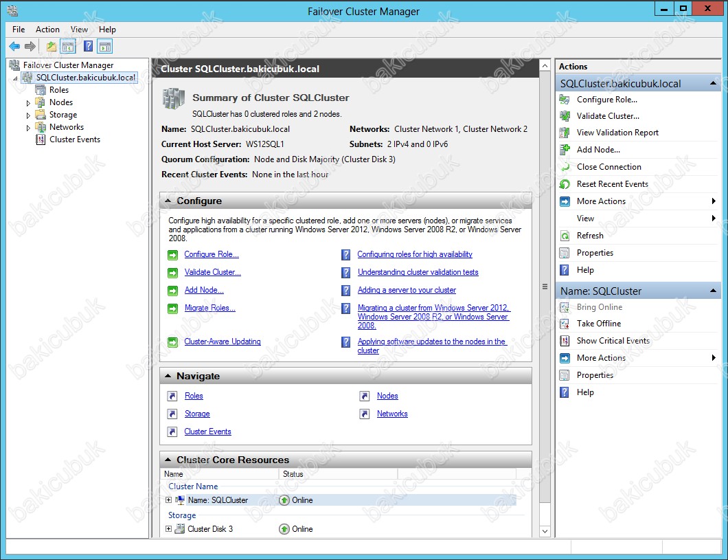Collapse the Navigate section

pyautogui.click(x=168, y=376)
